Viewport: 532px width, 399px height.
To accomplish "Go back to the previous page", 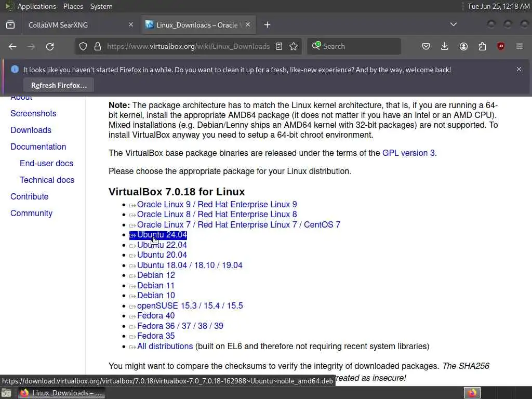I will (12, 46).
